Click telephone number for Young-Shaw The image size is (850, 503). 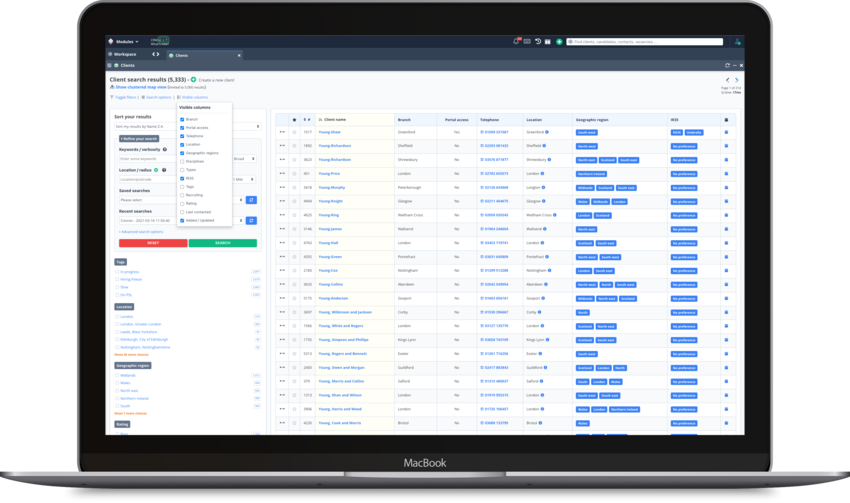(495, 132)
